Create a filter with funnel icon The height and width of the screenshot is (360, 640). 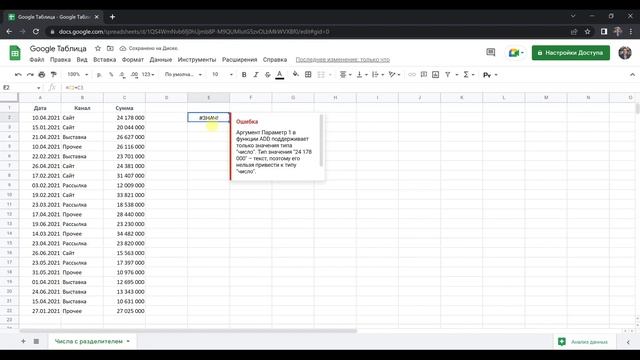point(448,75)
